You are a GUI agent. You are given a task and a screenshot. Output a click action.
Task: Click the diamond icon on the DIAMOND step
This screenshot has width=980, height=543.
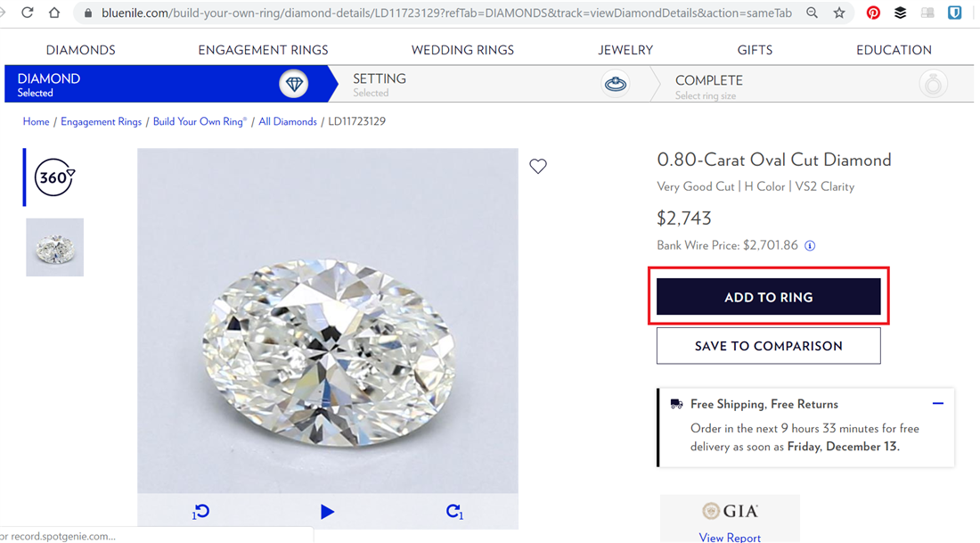294,83
